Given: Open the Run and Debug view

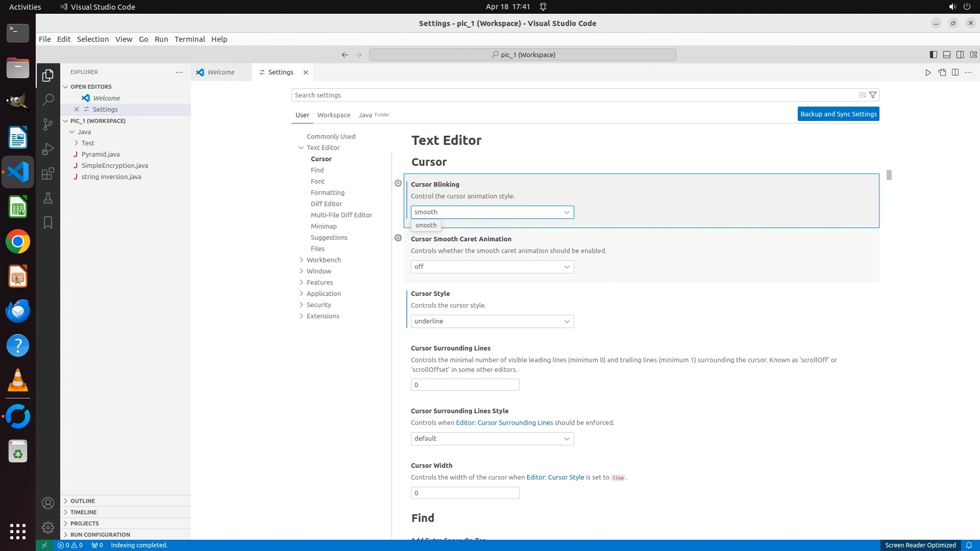Looking at the screenshot, I should pos(48,148).
